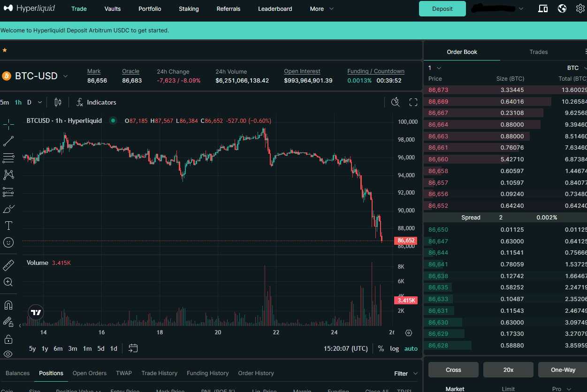
Task: Expand the BTC-USD pair selector
Action: pos(66,76)
